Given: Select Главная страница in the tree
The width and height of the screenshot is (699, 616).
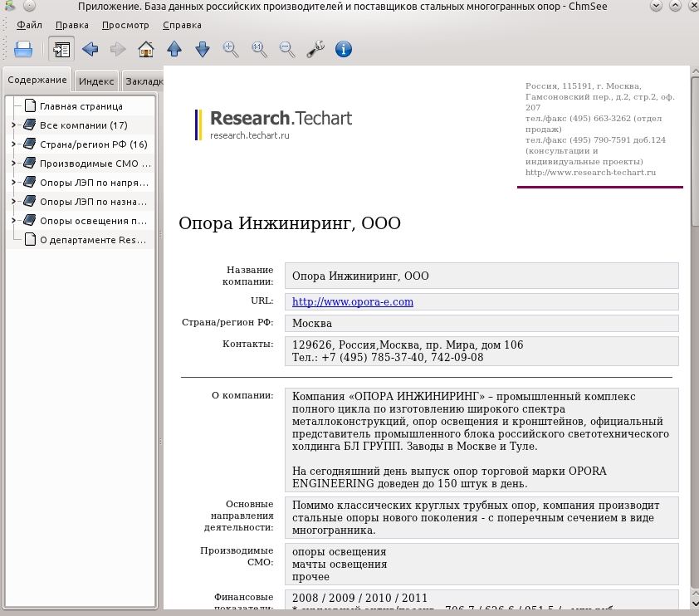Looking at the screenshot, I should [x=81, y=106].
